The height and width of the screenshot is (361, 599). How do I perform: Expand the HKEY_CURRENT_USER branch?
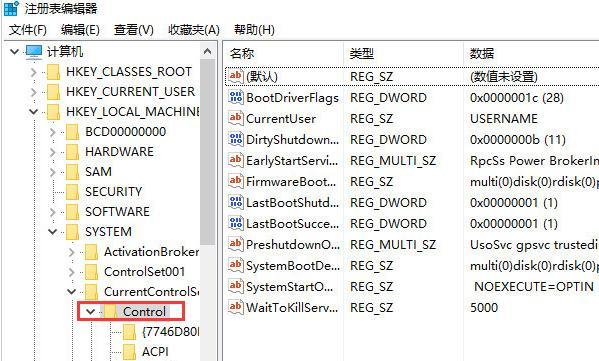34,92
